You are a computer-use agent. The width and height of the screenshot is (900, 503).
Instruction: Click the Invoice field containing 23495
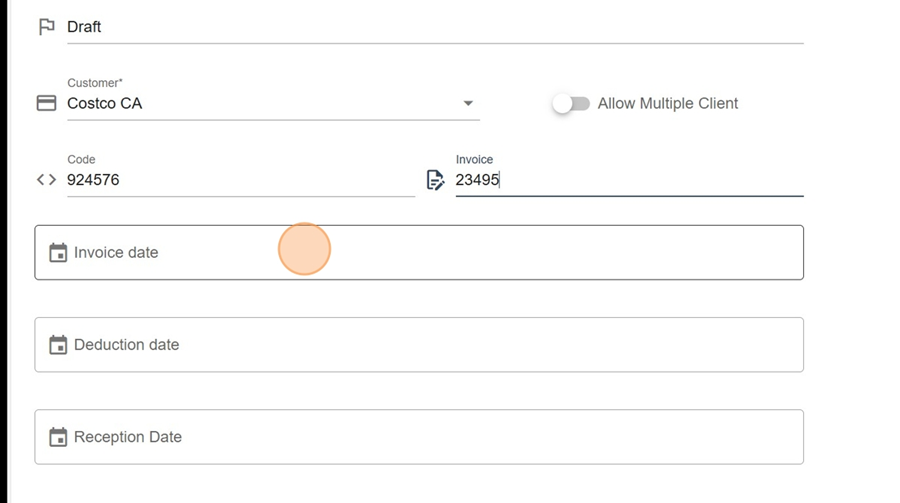(x=630, y=180)
